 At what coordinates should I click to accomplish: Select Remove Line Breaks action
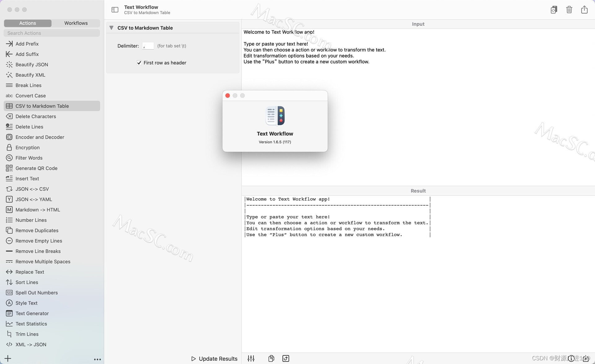coord(52,251)
